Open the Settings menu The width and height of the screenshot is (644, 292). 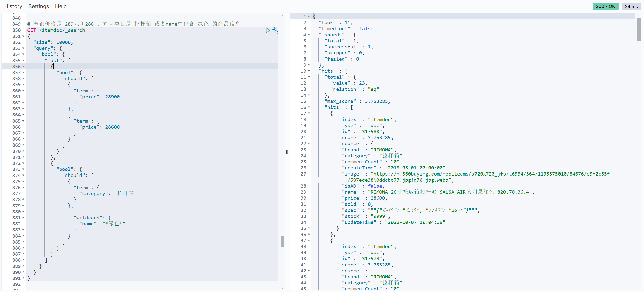coord(39,6)
